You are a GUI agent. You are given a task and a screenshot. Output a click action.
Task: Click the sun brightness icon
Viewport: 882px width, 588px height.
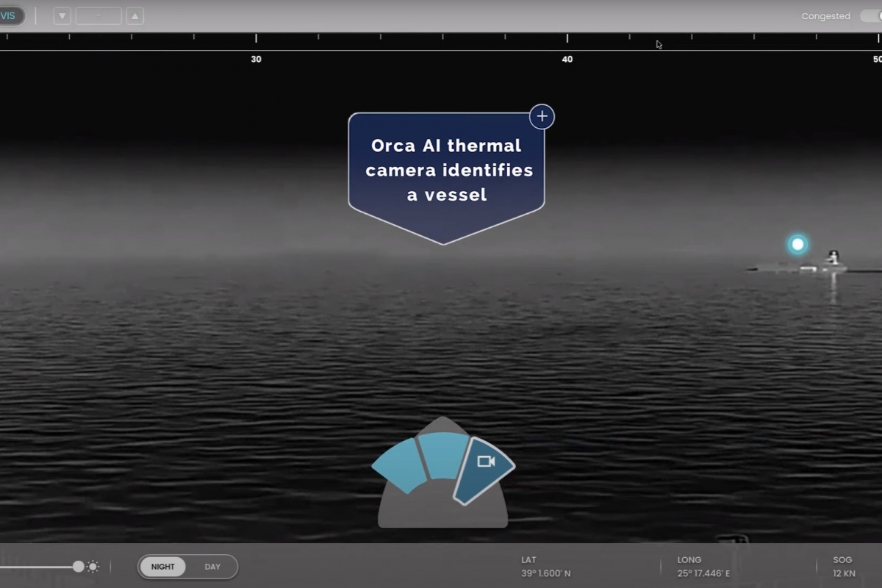pyautogui.click(x=93, y=567)
